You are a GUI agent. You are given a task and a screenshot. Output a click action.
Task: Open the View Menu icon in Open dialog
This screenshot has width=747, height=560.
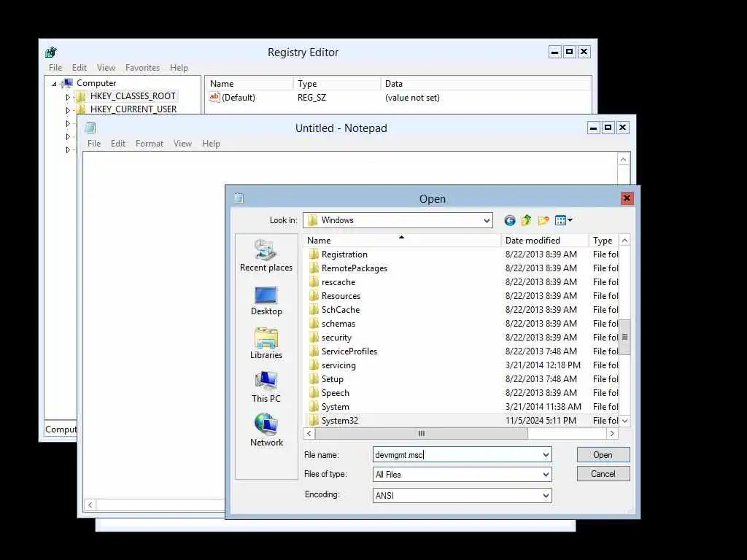(x=564, y=220)
